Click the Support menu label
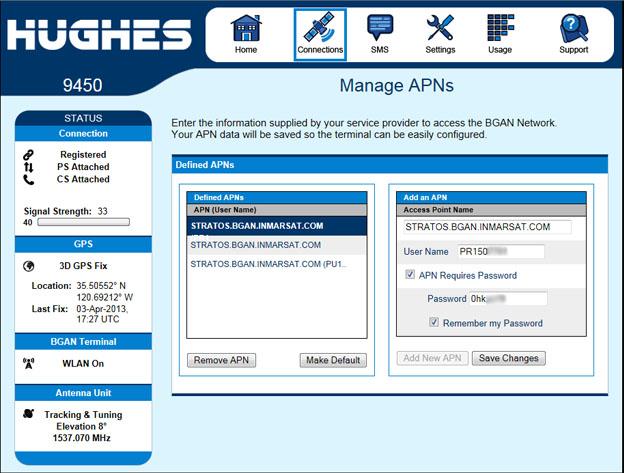624x473 pixels. [573, 50]
